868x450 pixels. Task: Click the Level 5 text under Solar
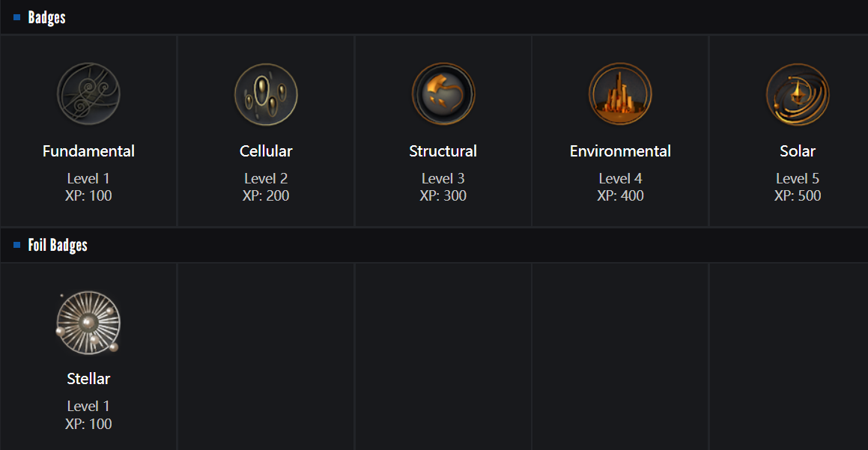click(x=798, y=178)
